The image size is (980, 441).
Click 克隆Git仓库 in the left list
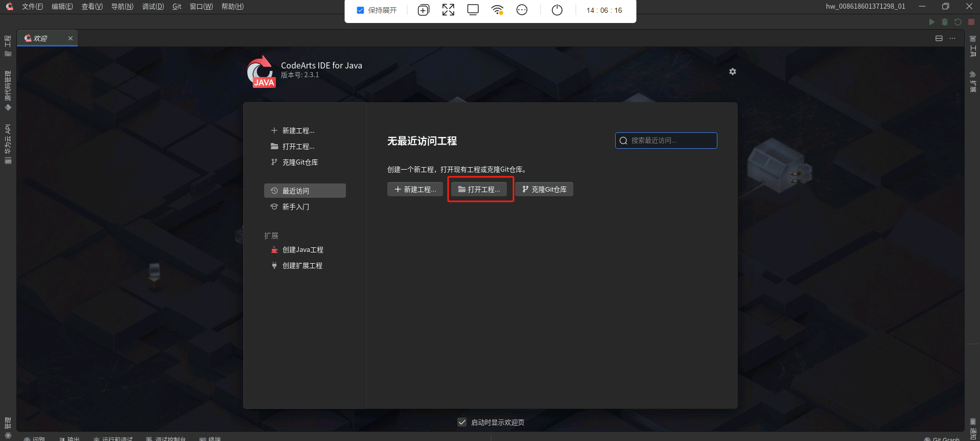tap(294, 163)
